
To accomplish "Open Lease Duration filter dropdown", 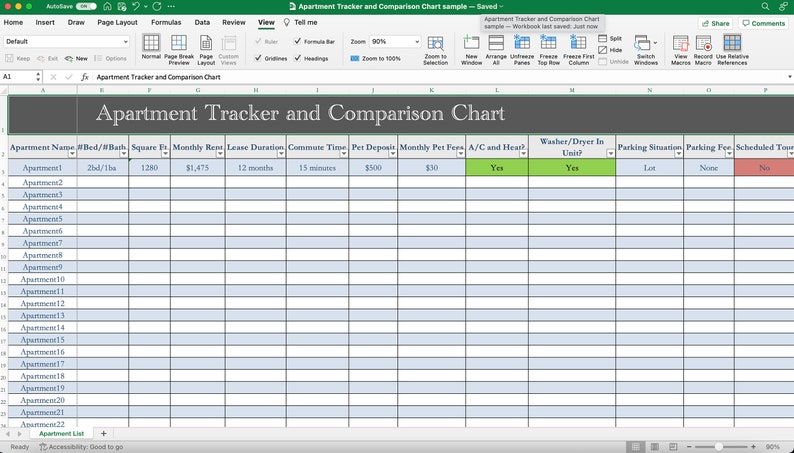I will (281, 154).
